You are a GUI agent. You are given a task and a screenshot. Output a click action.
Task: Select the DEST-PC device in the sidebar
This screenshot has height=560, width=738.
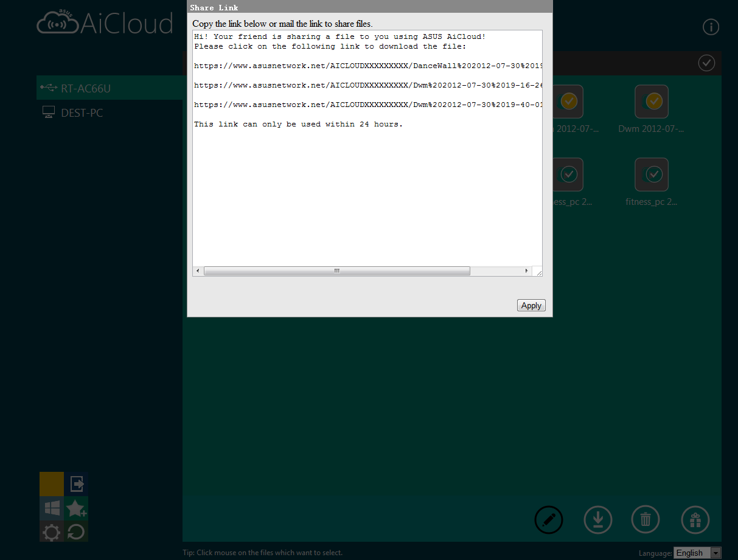pyautogui.click(x=110, y=112)
